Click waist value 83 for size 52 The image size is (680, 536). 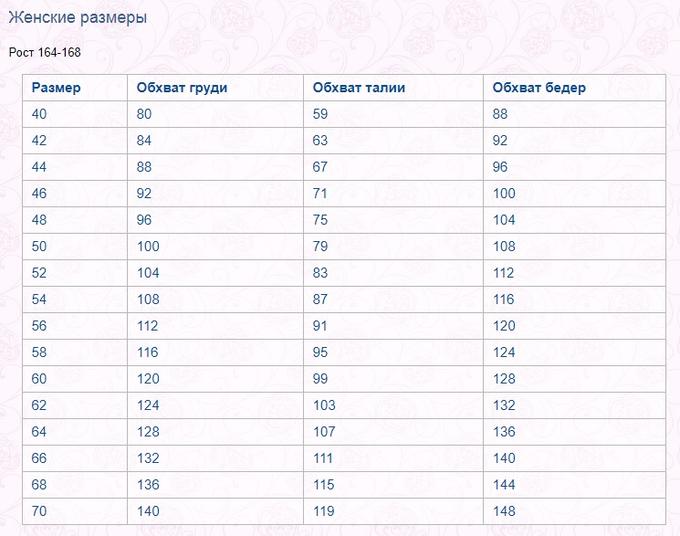(320, 273)
